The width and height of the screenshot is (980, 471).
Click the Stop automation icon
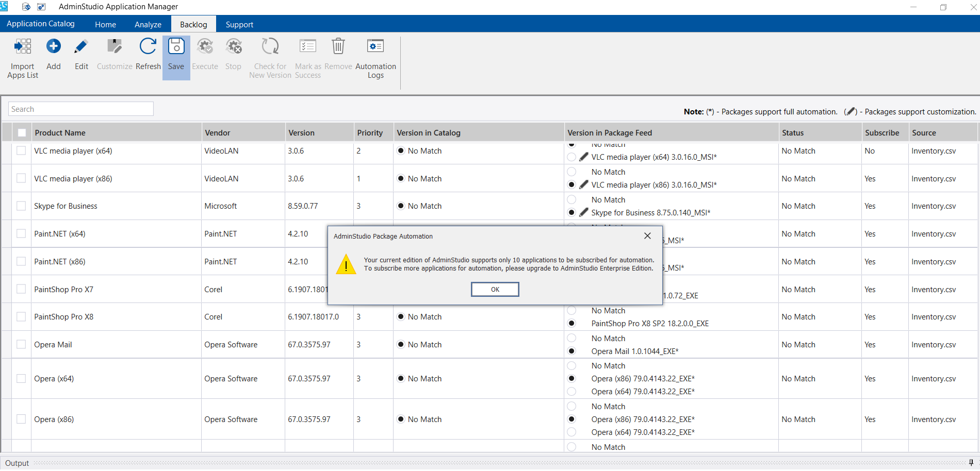click(234, 46)
